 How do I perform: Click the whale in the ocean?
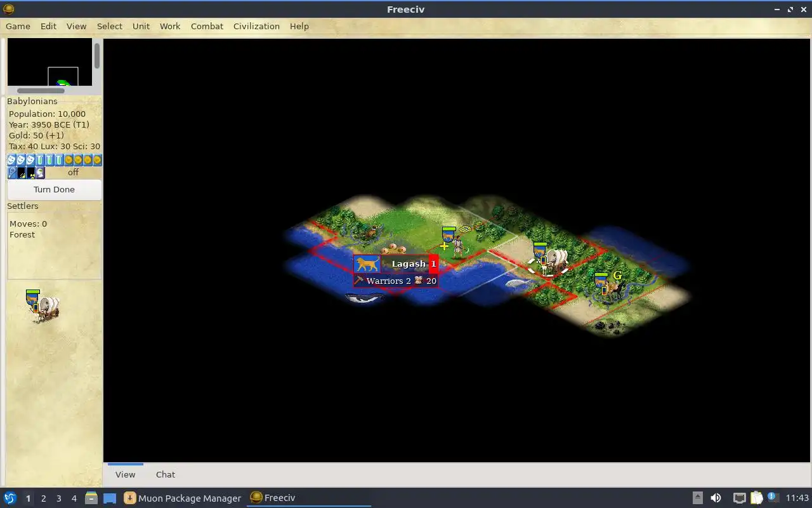pyautogui.click(x=364, y=298)
